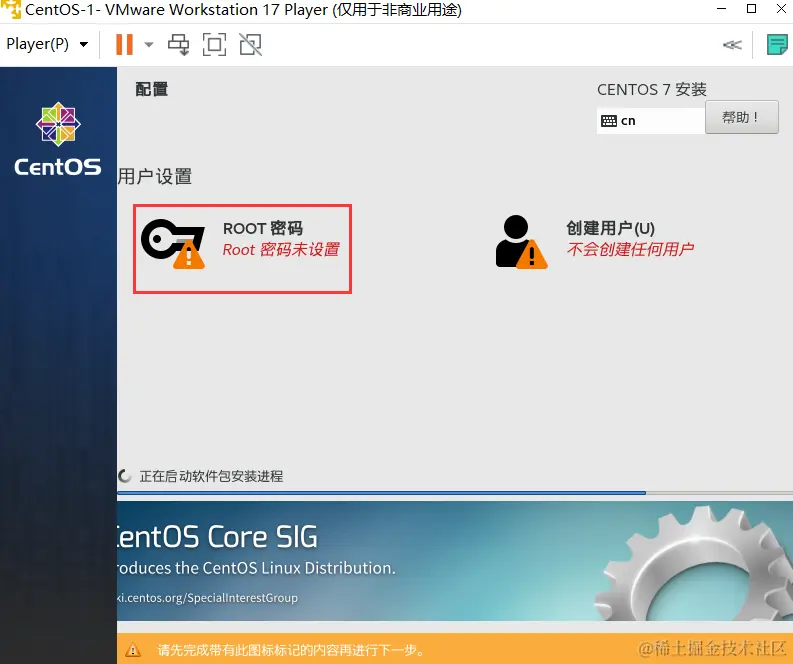Click the CentOS Core SIG banner
Screen dimensions: 793x664
coord(455,561)
